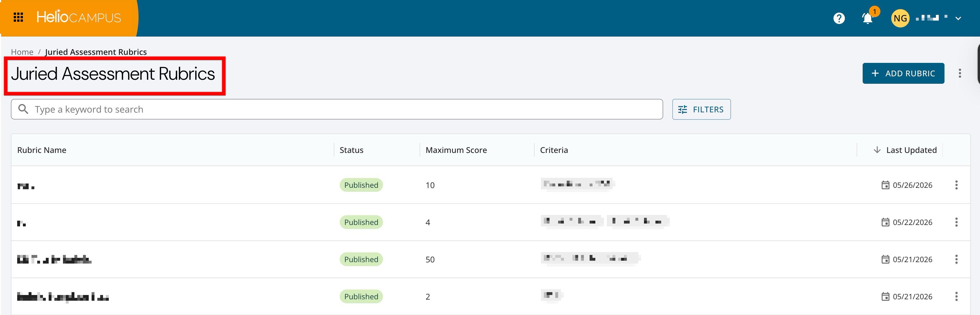980x315 pixels.
Task: Click calendar icon next to 05/22/2026
Action: pos(885,222)
